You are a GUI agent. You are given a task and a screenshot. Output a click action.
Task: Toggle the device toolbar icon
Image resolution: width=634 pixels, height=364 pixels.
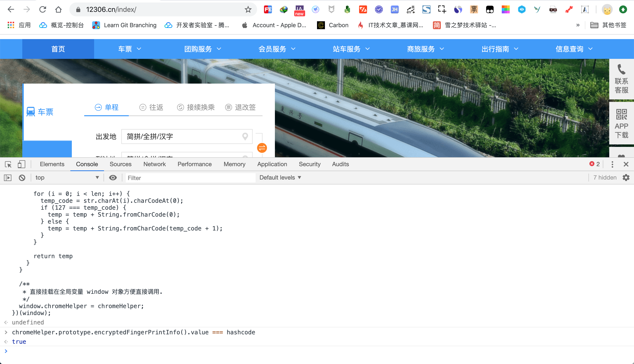(21, 164)
